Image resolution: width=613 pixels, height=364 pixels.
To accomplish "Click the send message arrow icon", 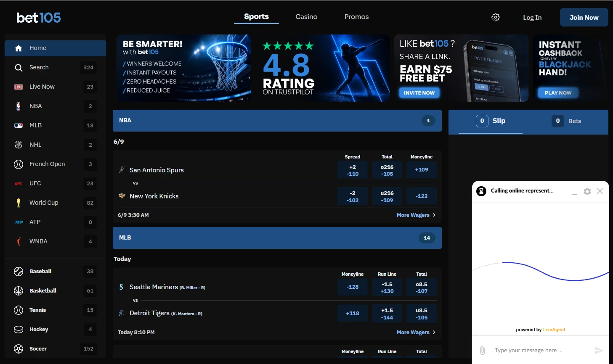I will (599, 351).
